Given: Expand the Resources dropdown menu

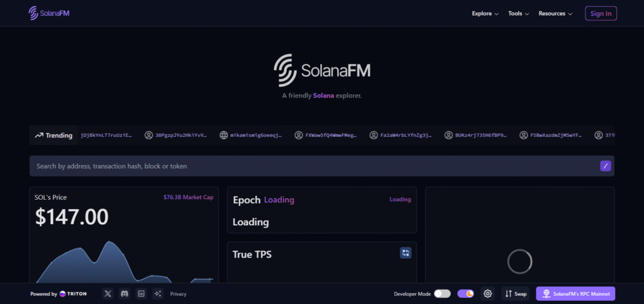Looking at the screenshot, I should pyautogui.click(x=555, y=14).
